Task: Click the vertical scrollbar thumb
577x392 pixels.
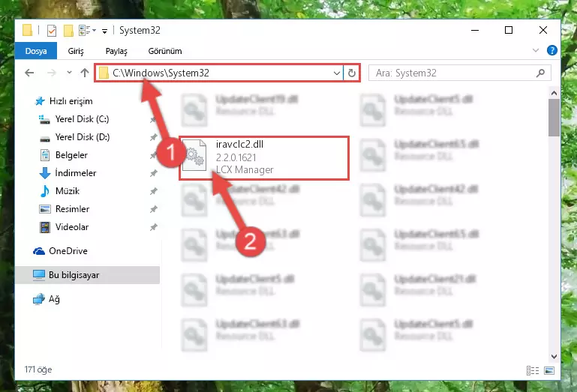Action: point(554,118)
